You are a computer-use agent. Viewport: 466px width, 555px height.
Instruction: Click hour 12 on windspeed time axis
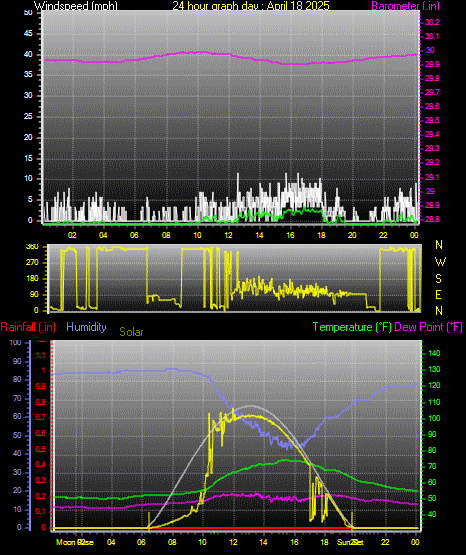pos(228,235)
